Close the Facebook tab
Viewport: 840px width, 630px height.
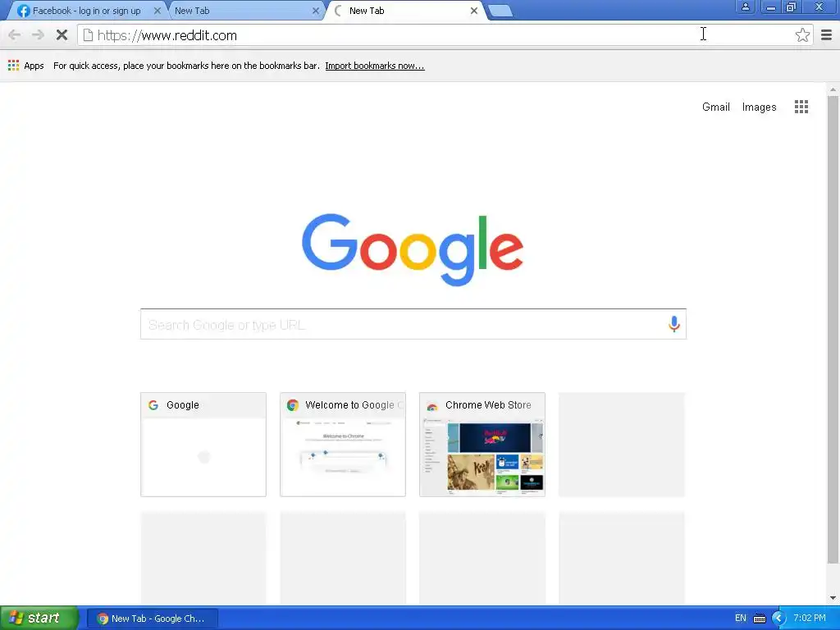(x=157, y=11)
